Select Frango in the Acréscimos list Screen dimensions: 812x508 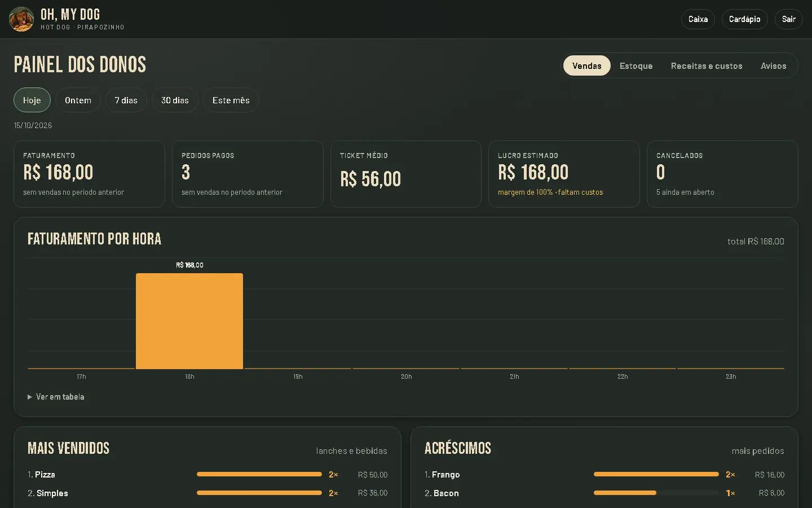[x=604, y=475]
